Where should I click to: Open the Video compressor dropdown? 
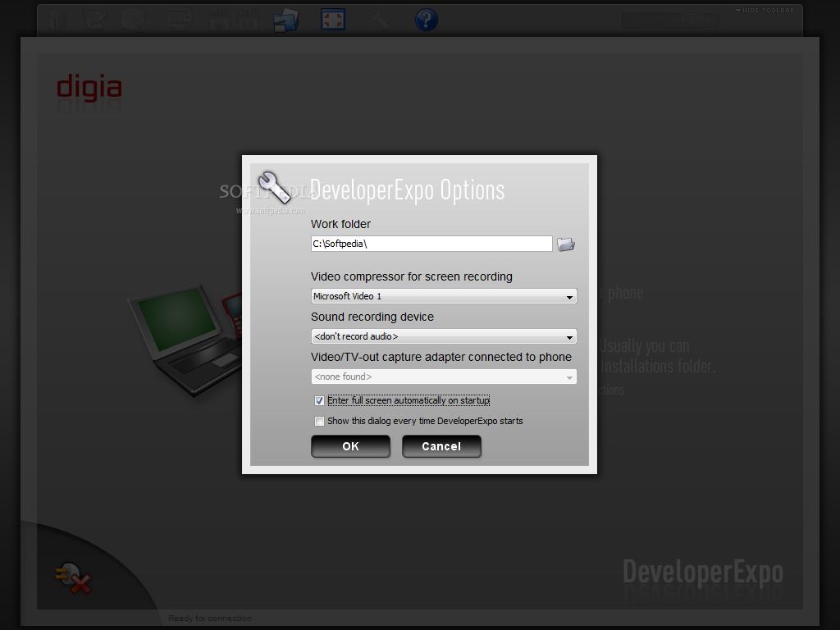444,296
